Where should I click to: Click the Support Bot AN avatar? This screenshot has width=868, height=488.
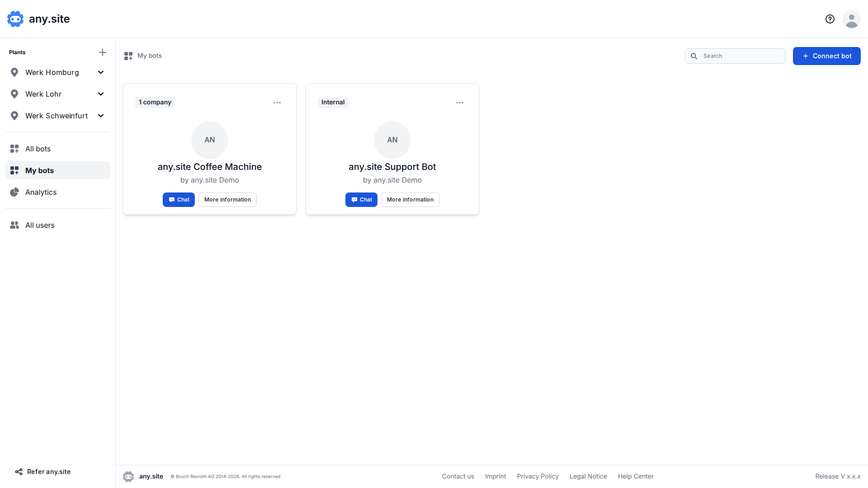392,140
